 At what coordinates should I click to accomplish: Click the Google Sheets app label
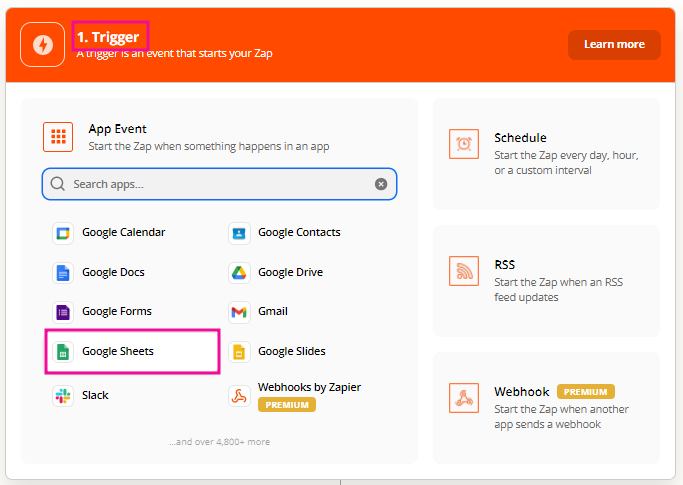[x=118, y=352]
